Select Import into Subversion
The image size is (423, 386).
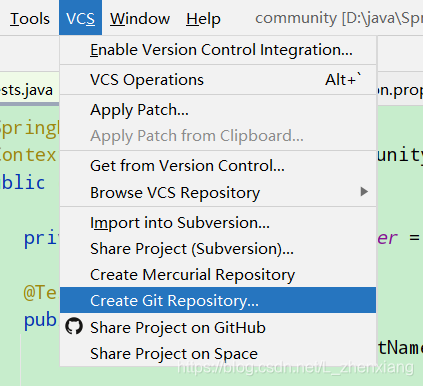(x=218, y=223)
